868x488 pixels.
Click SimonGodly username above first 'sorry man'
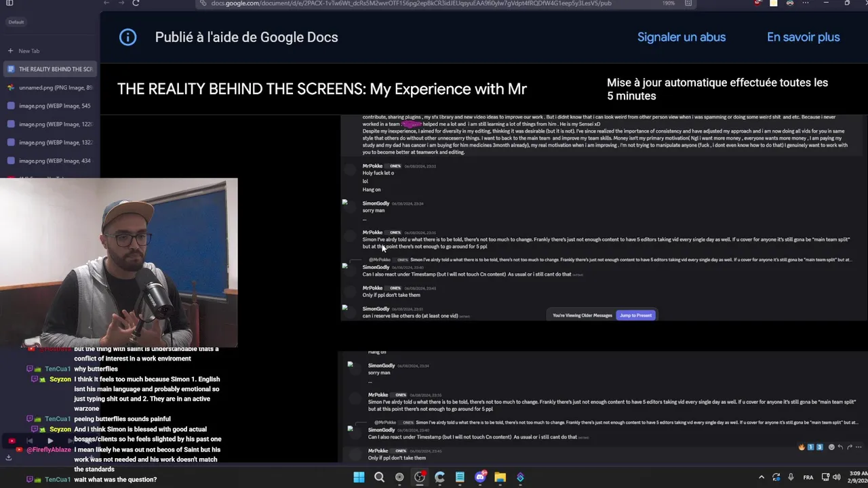[376, 203]
